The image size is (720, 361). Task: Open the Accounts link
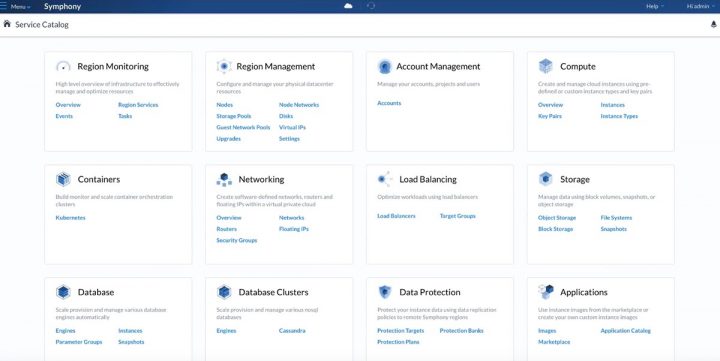pyautogui.click(x=389, y=103)
